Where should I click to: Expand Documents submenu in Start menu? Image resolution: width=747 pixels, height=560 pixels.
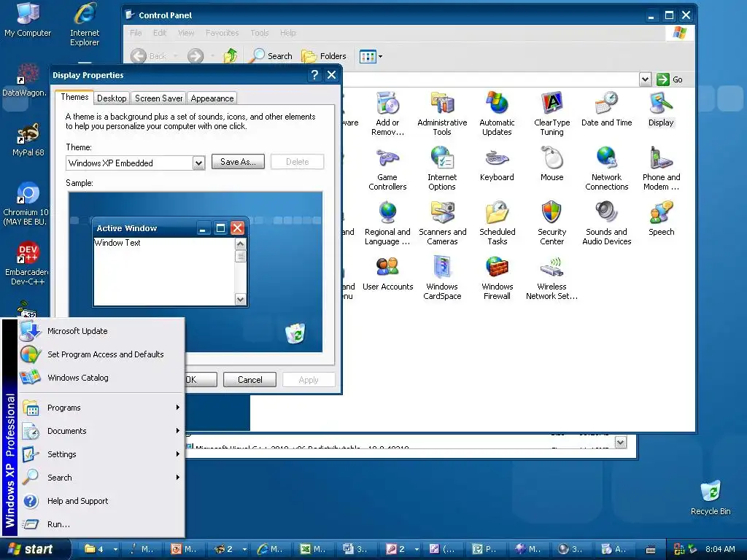coord(101,431)
